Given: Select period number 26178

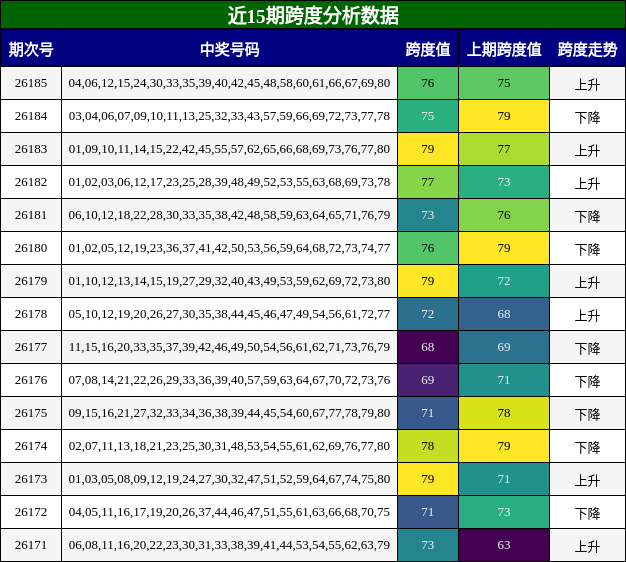Looking at the screenshot, I should (31, 314).
